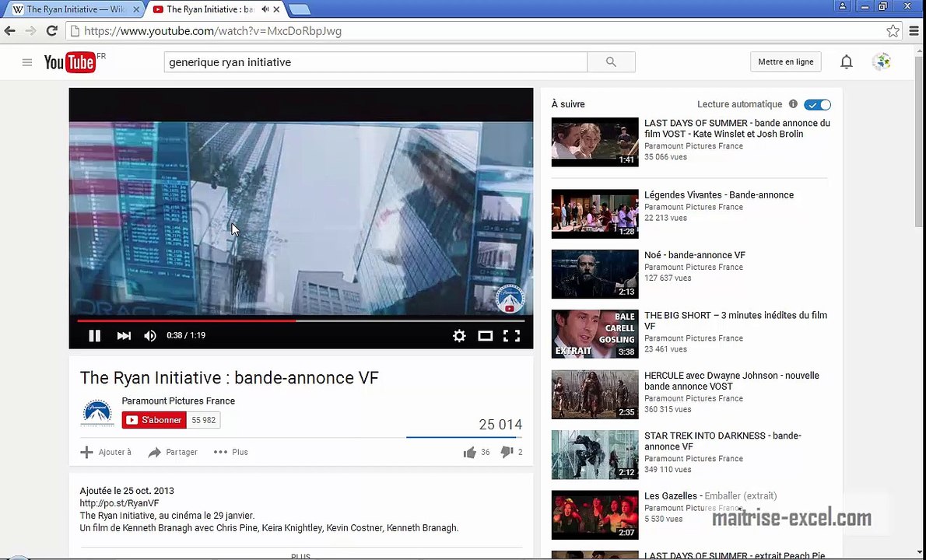Open Légendes Vivantes - Bande-annonce title
This screenshot has width=926, height=560.
click(719, 194)
